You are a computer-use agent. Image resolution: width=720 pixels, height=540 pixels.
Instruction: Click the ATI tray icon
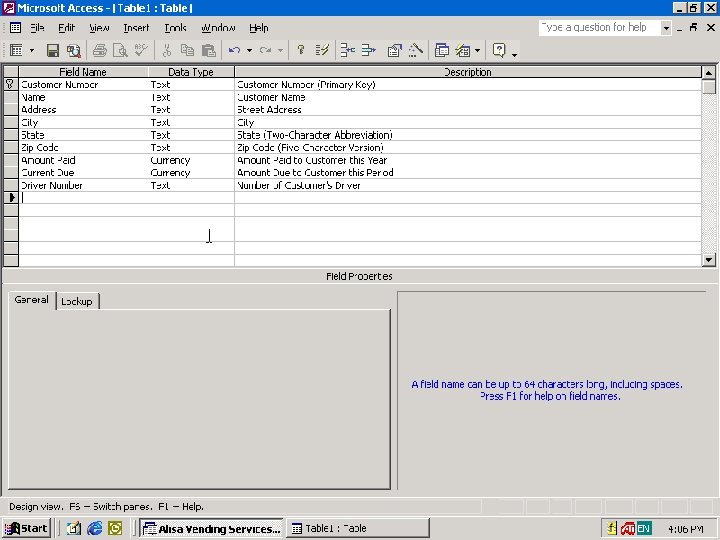tap(628, 529)
